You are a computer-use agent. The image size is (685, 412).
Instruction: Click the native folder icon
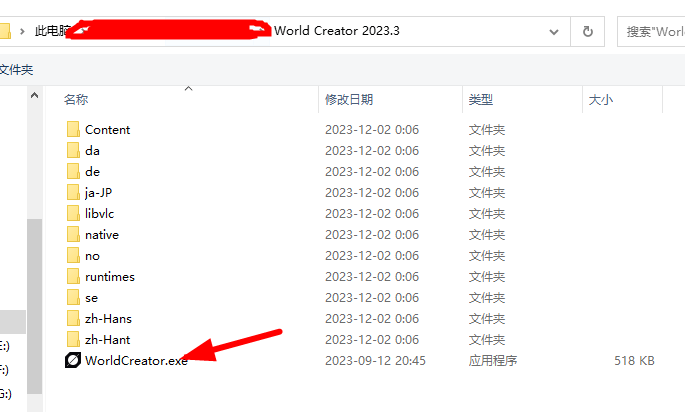(x=73, y=235)
